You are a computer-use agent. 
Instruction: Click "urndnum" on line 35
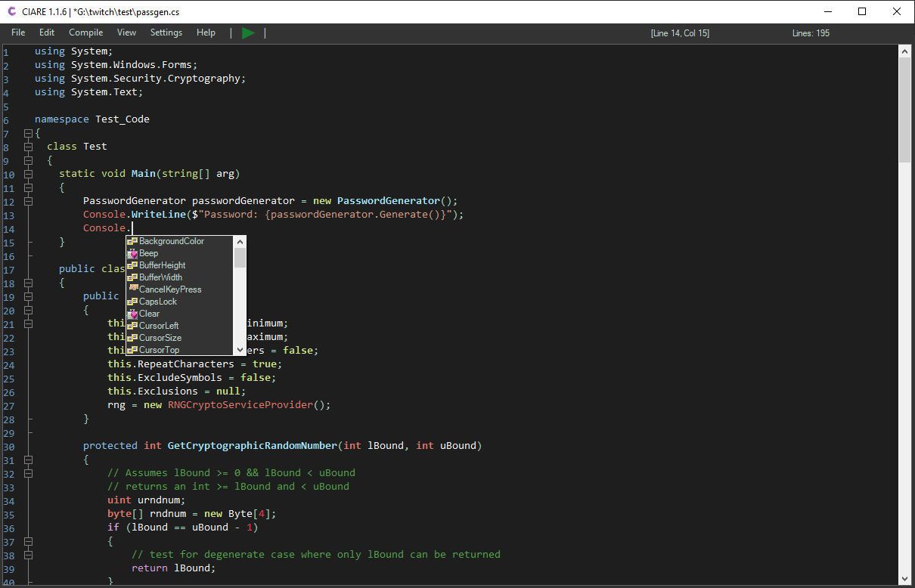tap(159, 500)
